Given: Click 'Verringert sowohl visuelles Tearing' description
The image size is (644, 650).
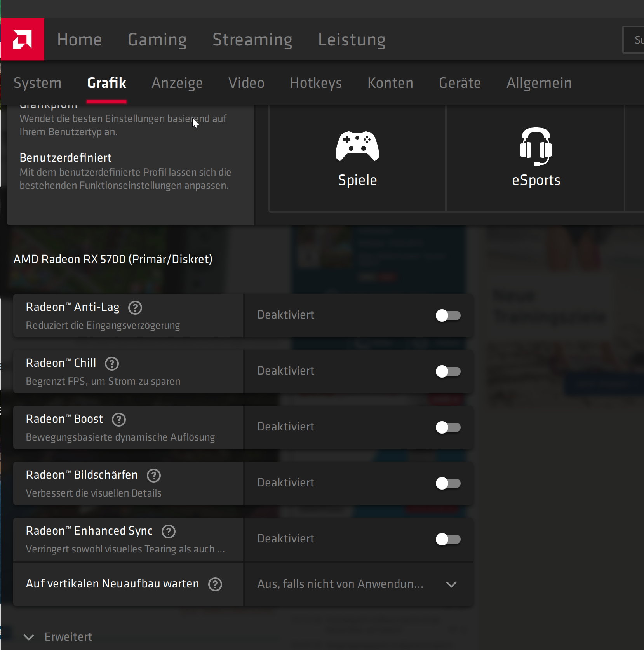Looking at the screenshot, I should point(125,549).
